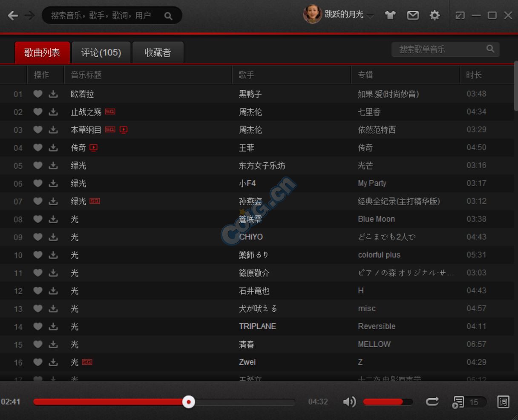Click the loop playback mode icon
This screenshot has width=518, height=420.
[x=432, y=401]
